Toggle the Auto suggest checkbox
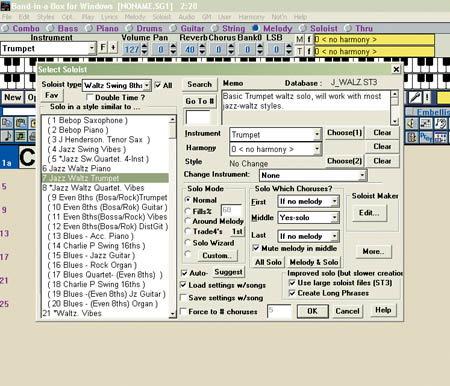 (184, 273)
